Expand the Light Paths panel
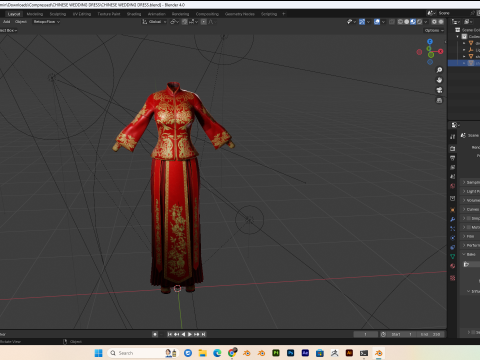 [471, 191]
